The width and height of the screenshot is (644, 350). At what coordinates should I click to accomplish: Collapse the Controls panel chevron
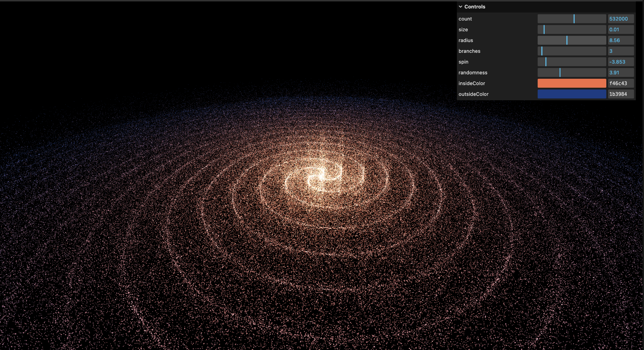click(461, 7)
